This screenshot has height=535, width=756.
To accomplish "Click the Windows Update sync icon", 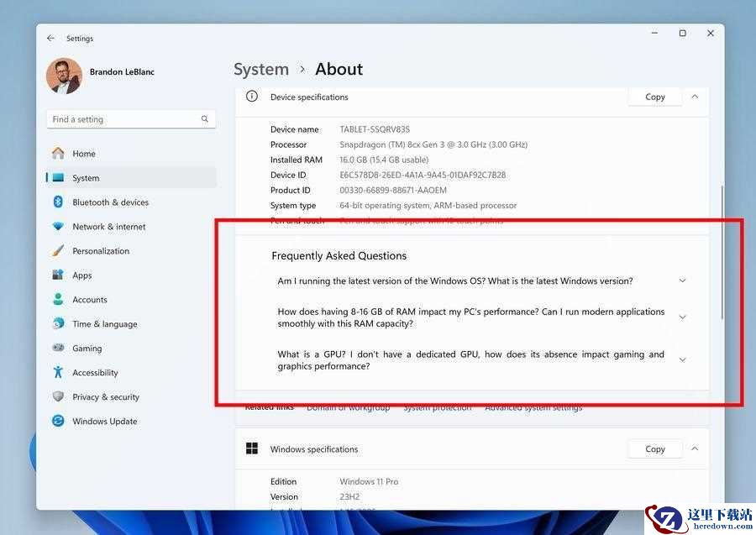I will pyautogui.click(x=58, y=421).
